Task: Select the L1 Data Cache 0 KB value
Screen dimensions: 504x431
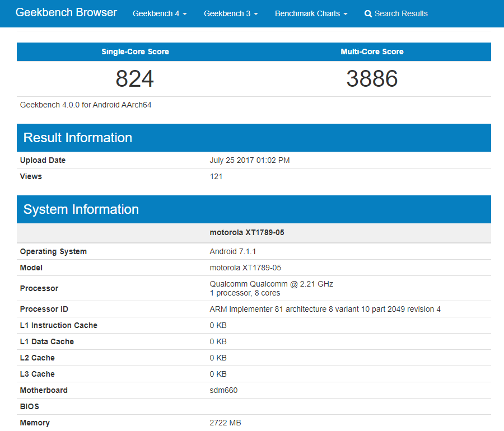Action: tap(218, 341)
